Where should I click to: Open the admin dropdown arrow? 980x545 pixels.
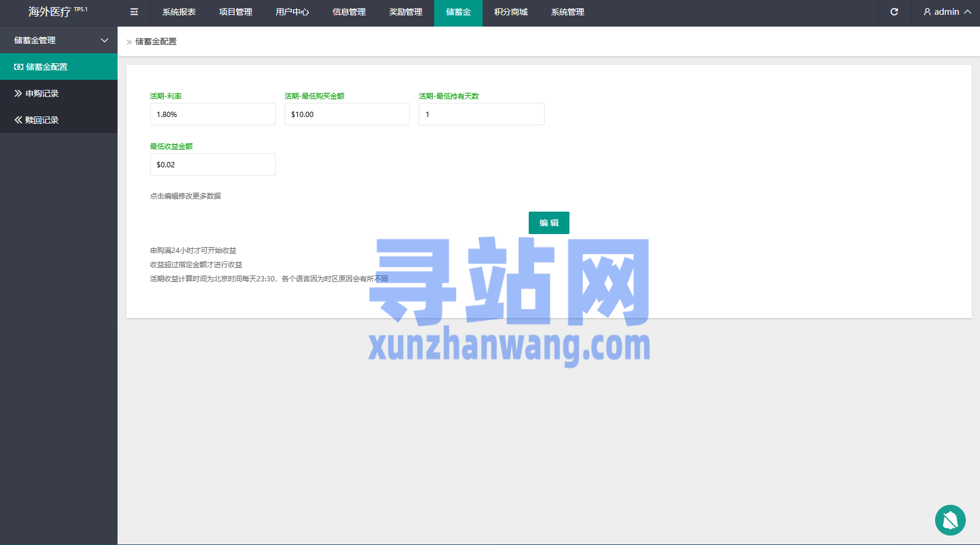pyautogui.click(x=968, y=12)
